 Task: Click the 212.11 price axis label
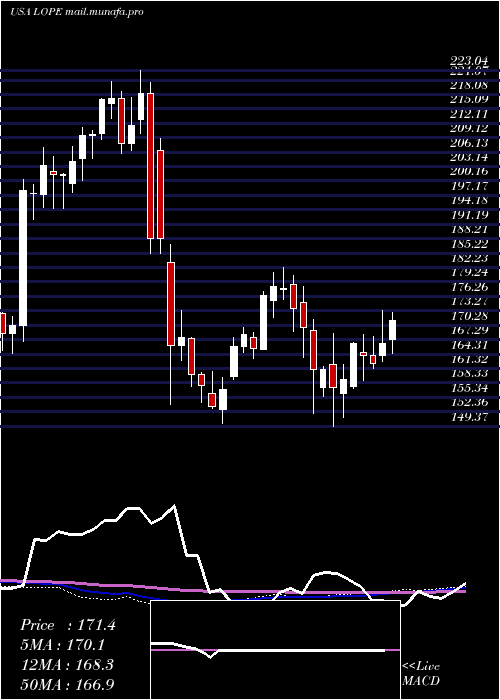(x=468, y=113)
